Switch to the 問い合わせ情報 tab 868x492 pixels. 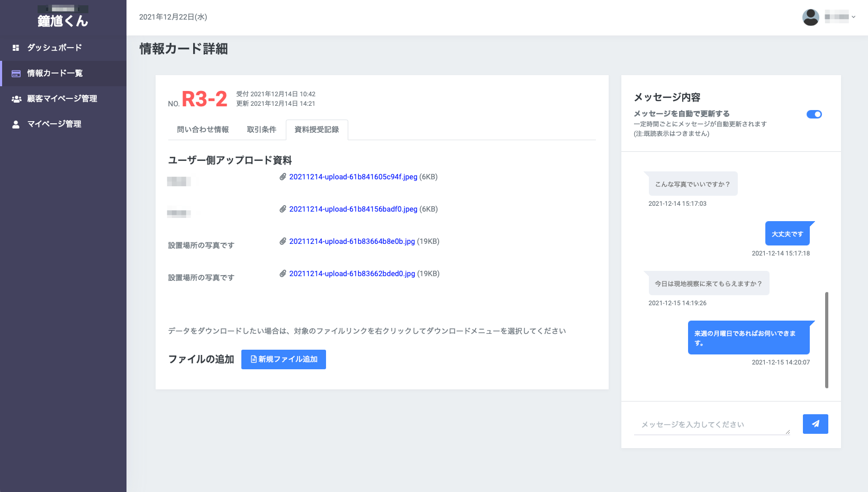[x=203, y=130]
